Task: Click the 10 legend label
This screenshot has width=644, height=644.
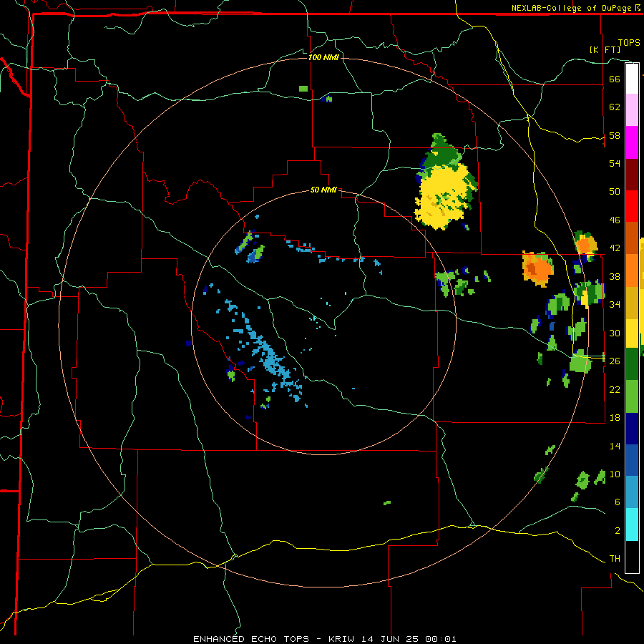Action: point(615,474)
